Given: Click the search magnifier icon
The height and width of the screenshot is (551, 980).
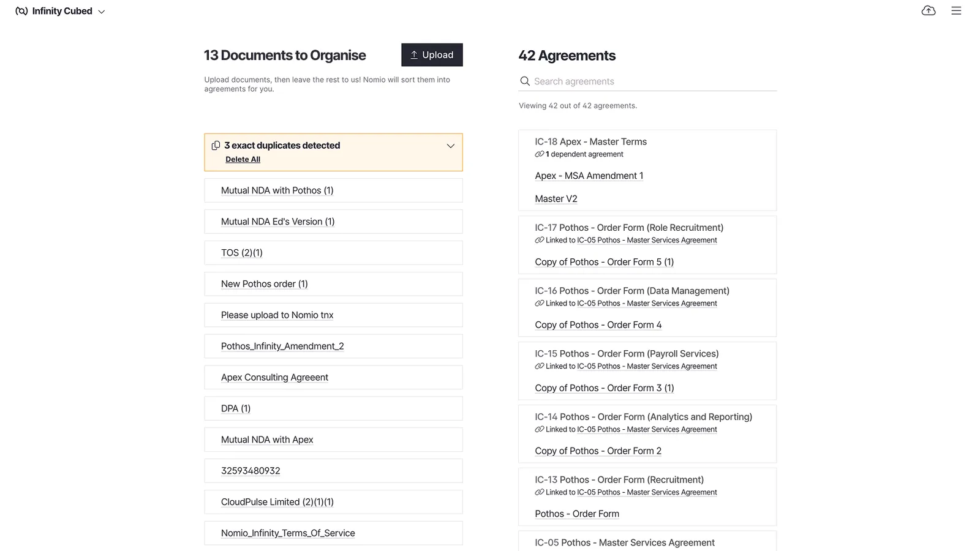Looking at the screenshot, I should (525, 81).
